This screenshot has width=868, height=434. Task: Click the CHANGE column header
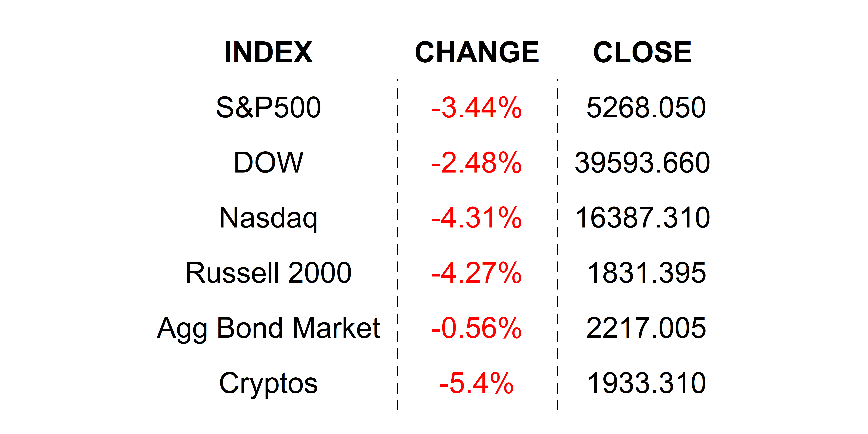(x=477, y=52)
